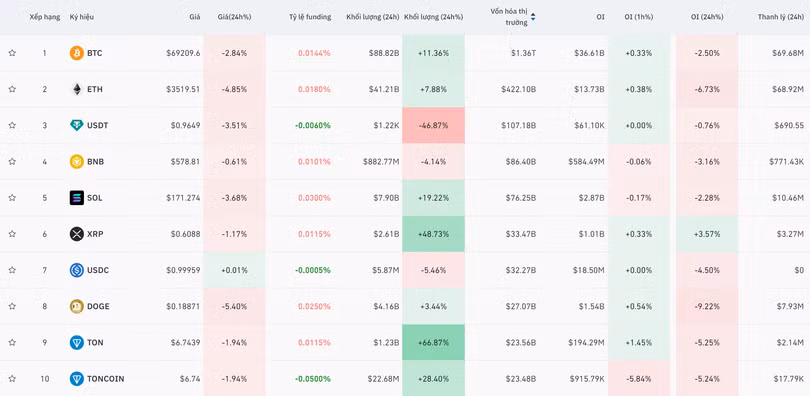The width and height of the screenshot is (810, 396).
Task: Open the USDC symbol link
Action: pyautogui.click(x=98, y=270)
